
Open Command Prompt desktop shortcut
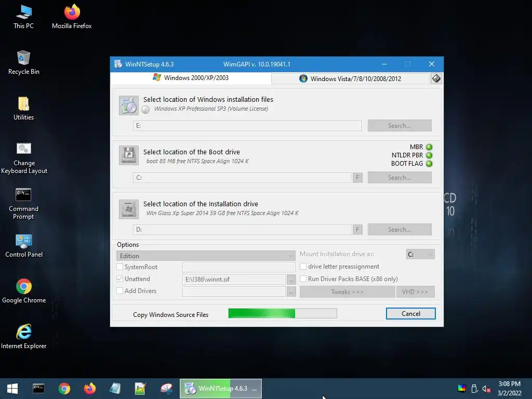tap(24, 204)
